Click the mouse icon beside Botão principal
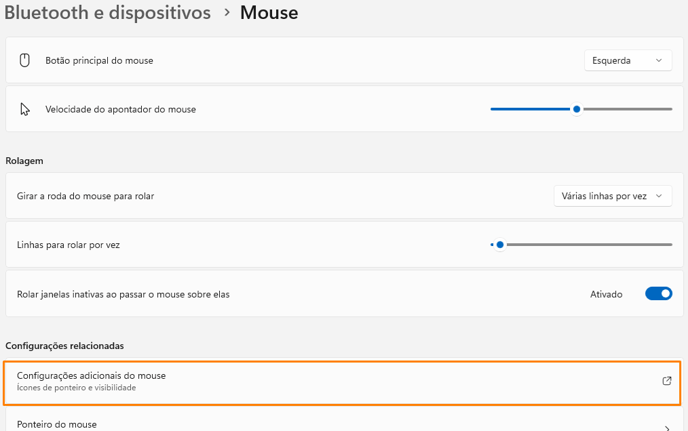Screen dimensions: 688x431 tap(25, 60)
